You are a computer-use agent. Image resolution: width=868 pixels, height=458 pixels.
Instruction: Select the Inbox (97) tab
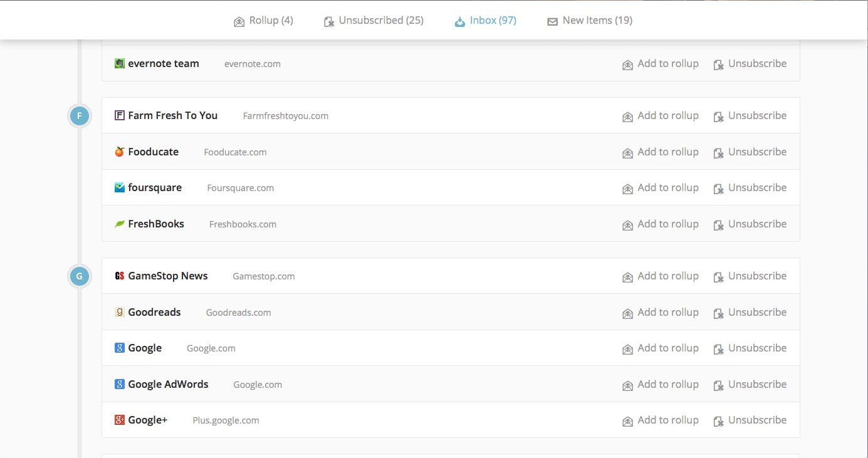tap(486, 21)
